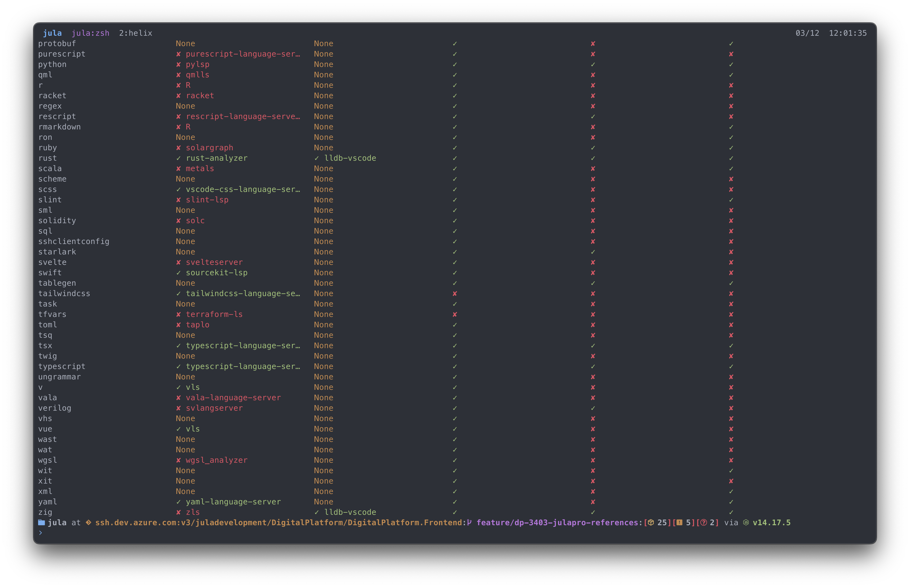Click the red cross before metals

pos(178,168)
